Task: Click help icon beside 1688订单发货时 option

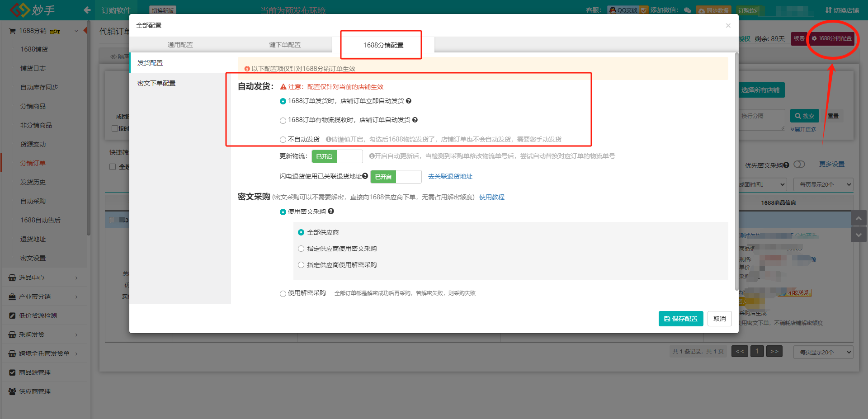Action: 409,101
